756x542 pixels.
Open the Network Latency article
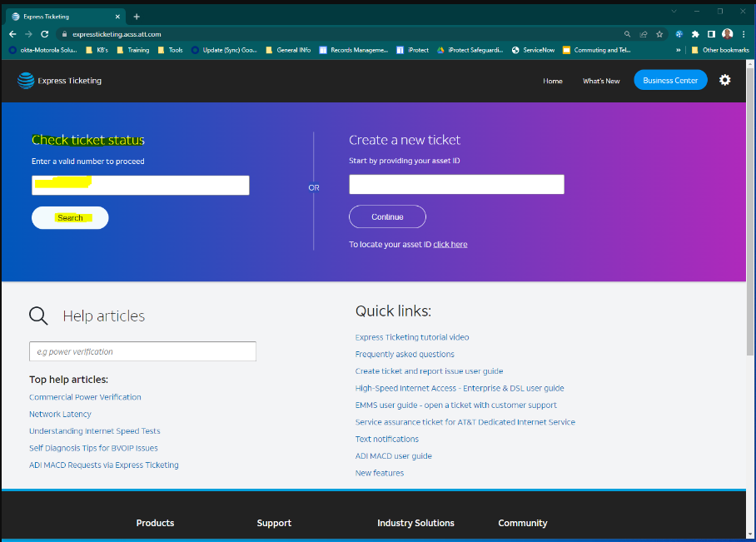coord(60,415)
